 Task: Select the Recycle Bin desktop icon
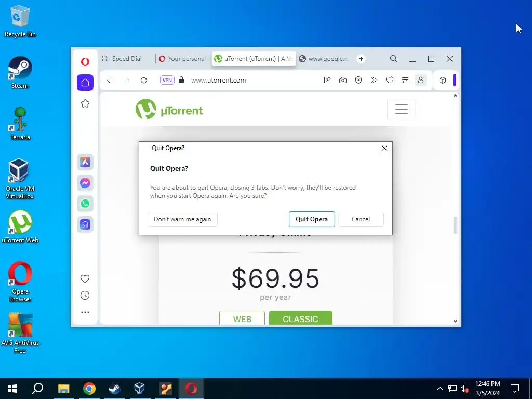click(20, 21)
